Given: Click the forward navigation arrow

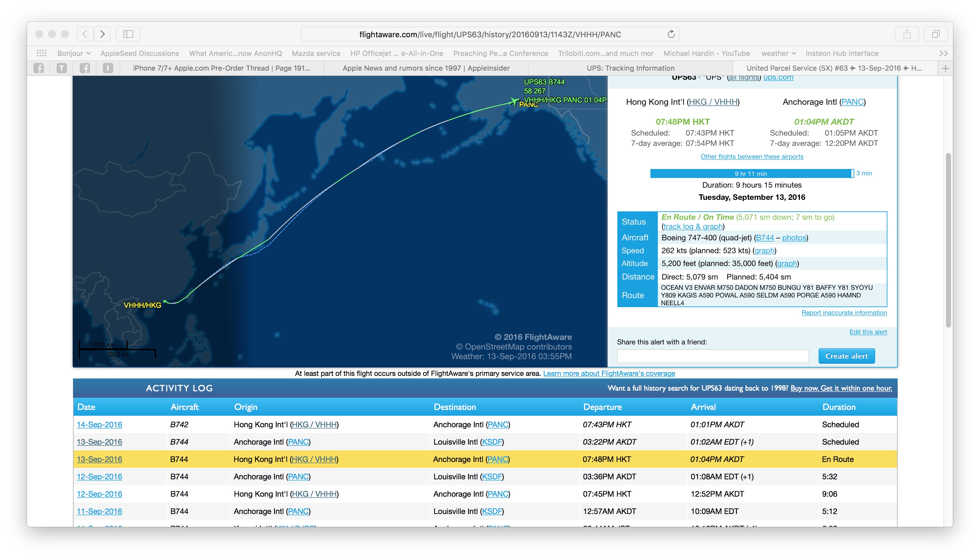Looking at the screenshot, I should (x=102, y=34).
